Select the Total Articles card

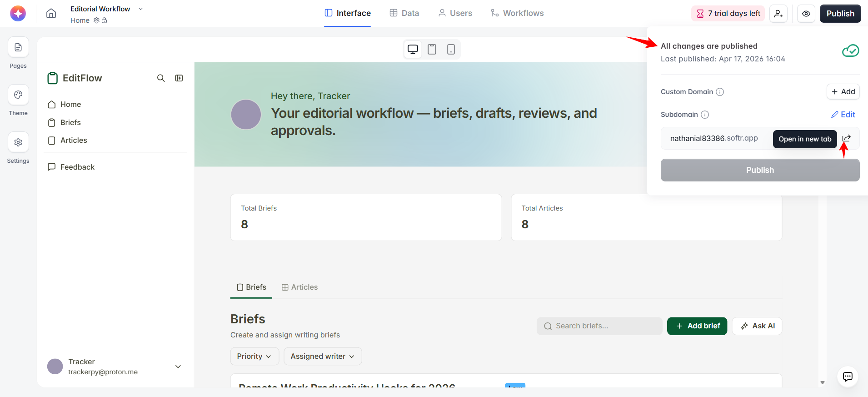(646, 217)
